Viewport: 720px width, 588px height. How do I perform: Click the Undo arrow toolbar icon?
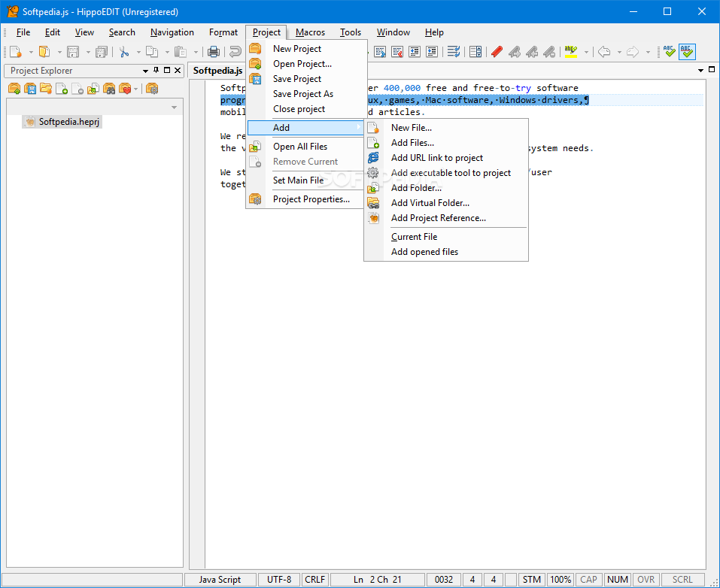235,51
